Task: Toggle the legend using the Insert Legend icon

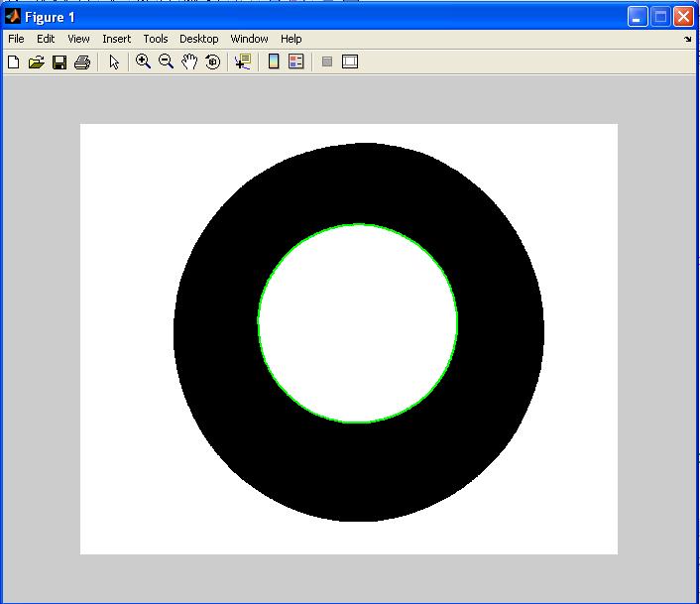Action: click(295, 61)
